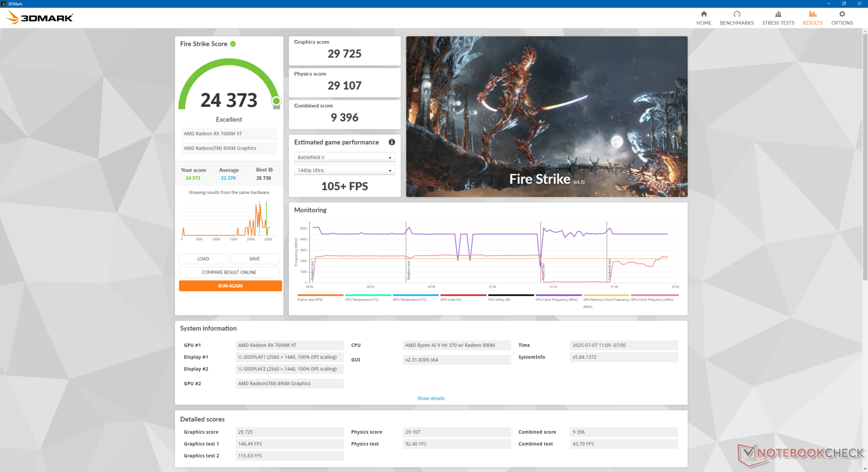This screenshot has width=868, height=472.
Task: Expand the Battlefield V game dropdown
Action: [344, 157]
